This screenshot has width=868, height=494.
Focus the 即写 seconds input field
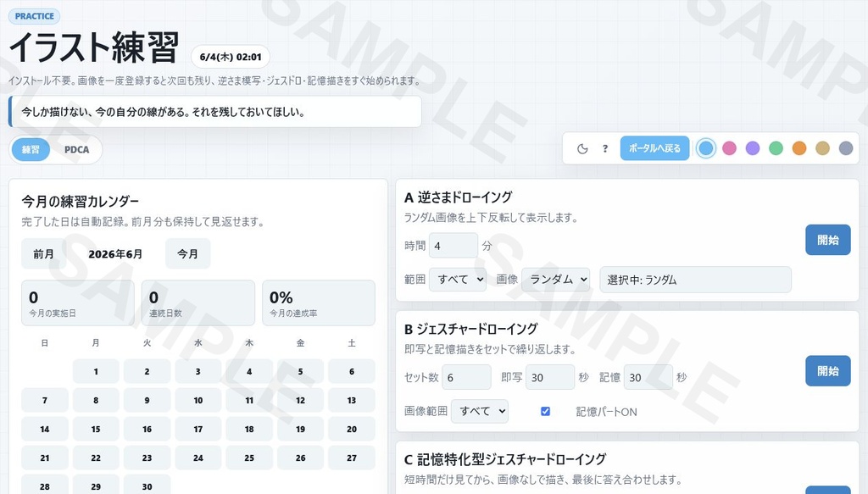(x=549, y=377)
